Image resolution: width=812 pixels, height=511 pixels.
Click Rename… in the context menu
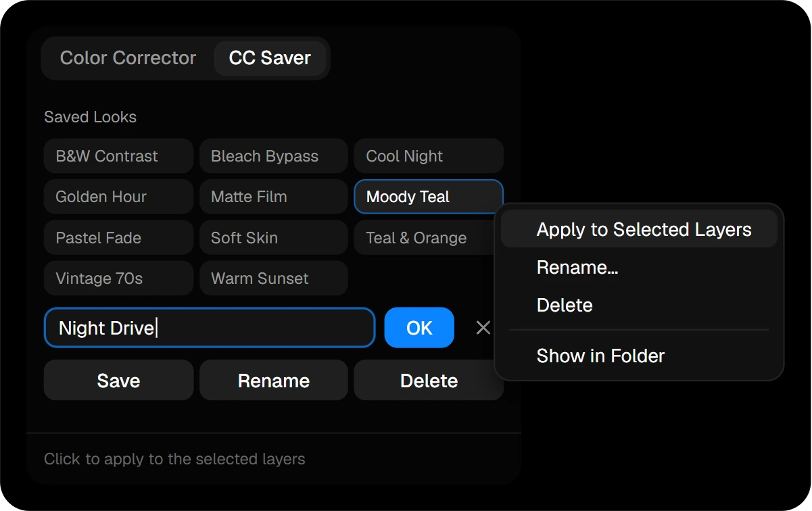point(640,267)
